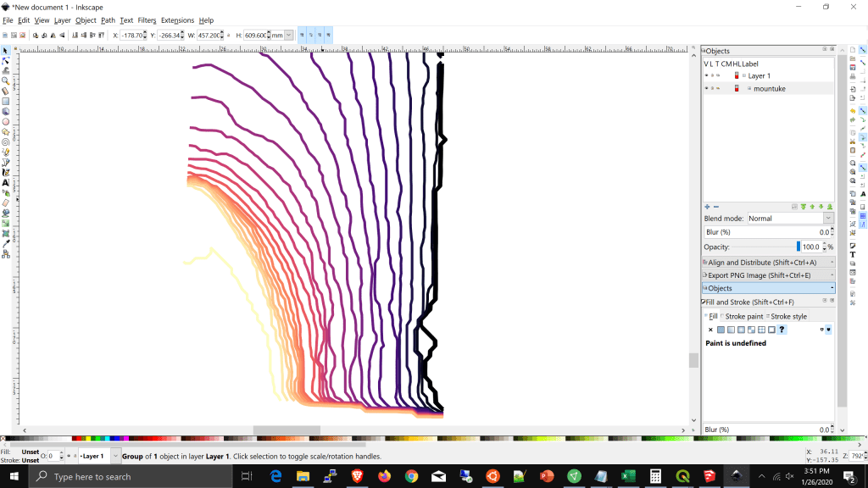Choose the Ellipse tool
868x488 pixels.
(5, 122)
